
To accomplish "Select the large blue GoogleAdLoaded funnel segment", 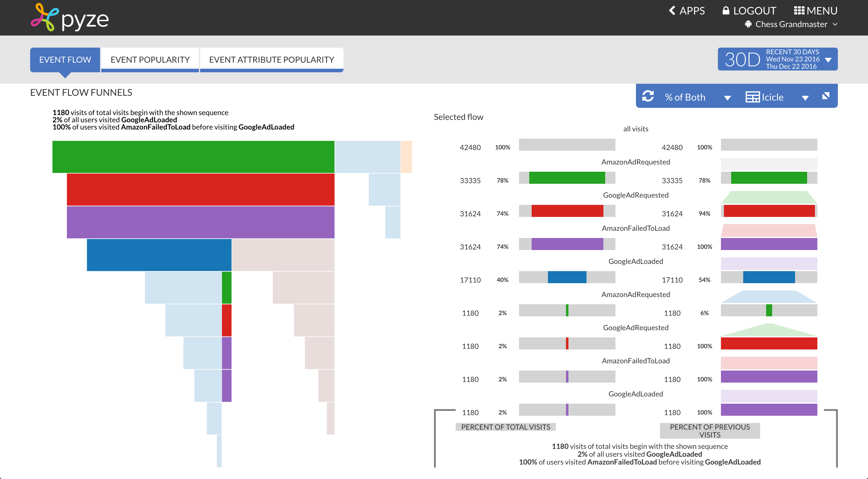I will pyautogui.click(x=159, y=255).
